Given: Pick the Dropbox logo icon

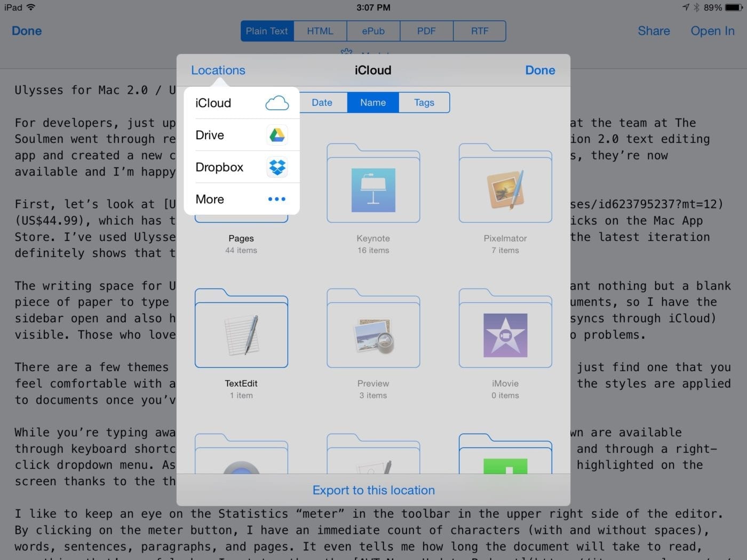Looking at the screenshot, I should [276, 167].
